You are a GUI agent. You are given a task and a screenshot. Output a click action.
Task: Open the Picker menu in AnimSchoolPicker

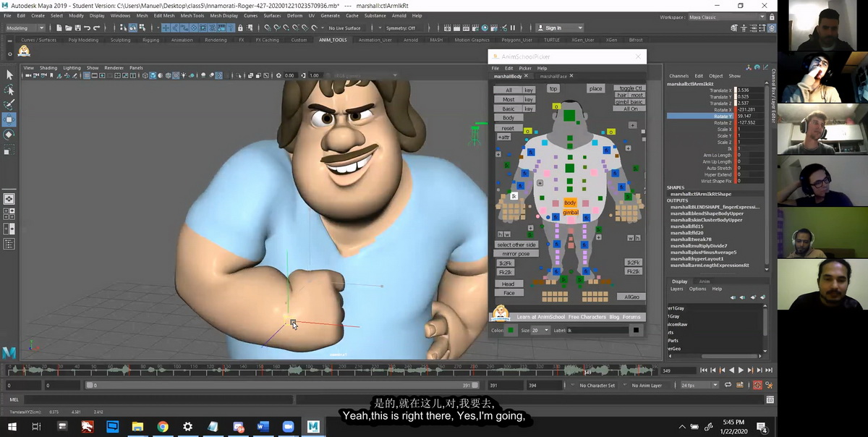point(524,68)
